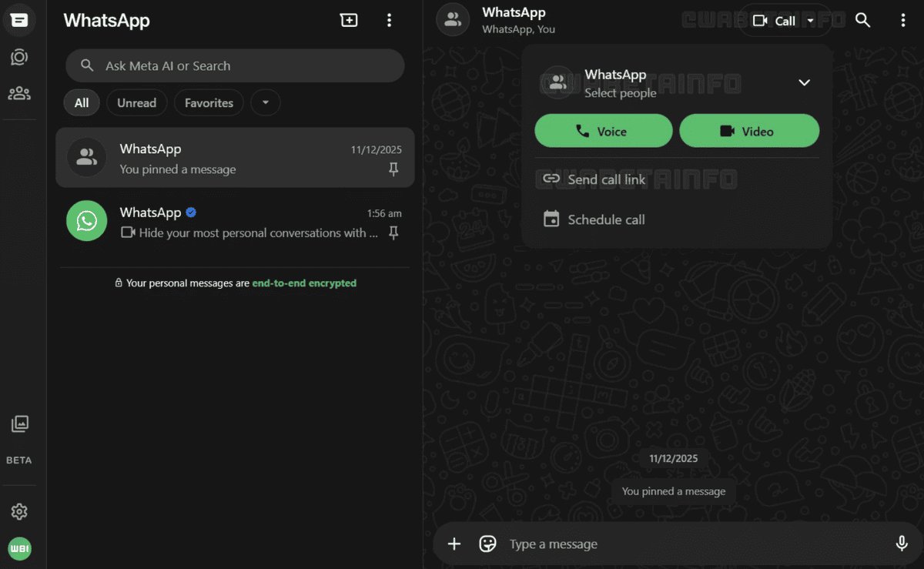Start a Video call
The image size is (924, 569).
point(749,131)
